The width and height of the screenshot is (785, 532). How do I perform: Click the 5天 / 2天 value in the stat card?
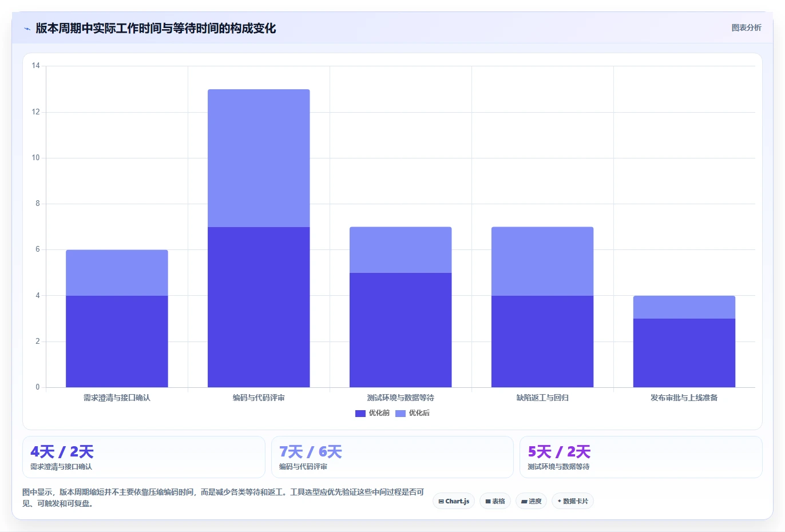tap(559, 452)
